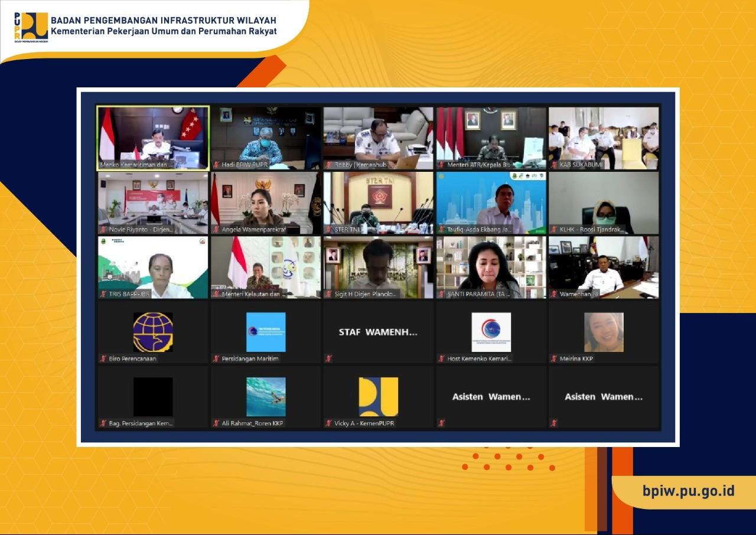Image resolution: width=756 pixels, height=535 pixels.
Task: Click the PUPR logo in header
Action: point(31,27)
